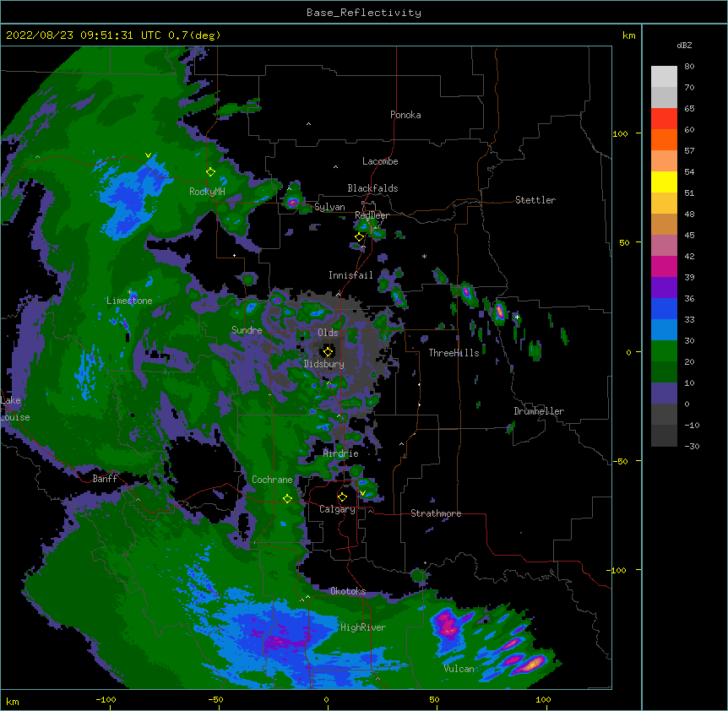Image resolution: width=728 pixels, height=711 pixels.
Task: Click the Base_Reflectivity title
Action: (364, 13)
